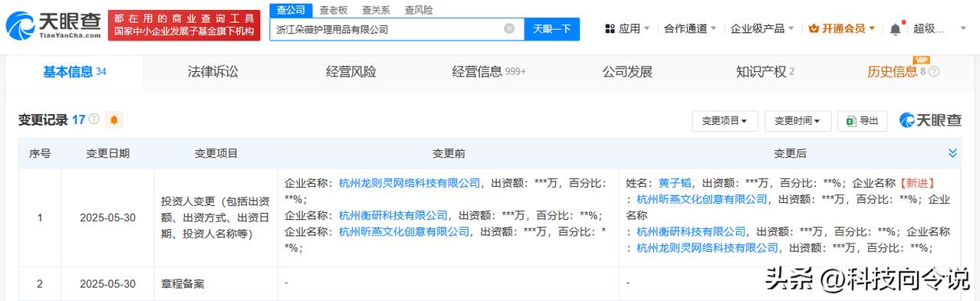Image resolution: width=980 pixels, height=301 pixels.
Task: Open the 知识产权 tab
Action: 765,72
